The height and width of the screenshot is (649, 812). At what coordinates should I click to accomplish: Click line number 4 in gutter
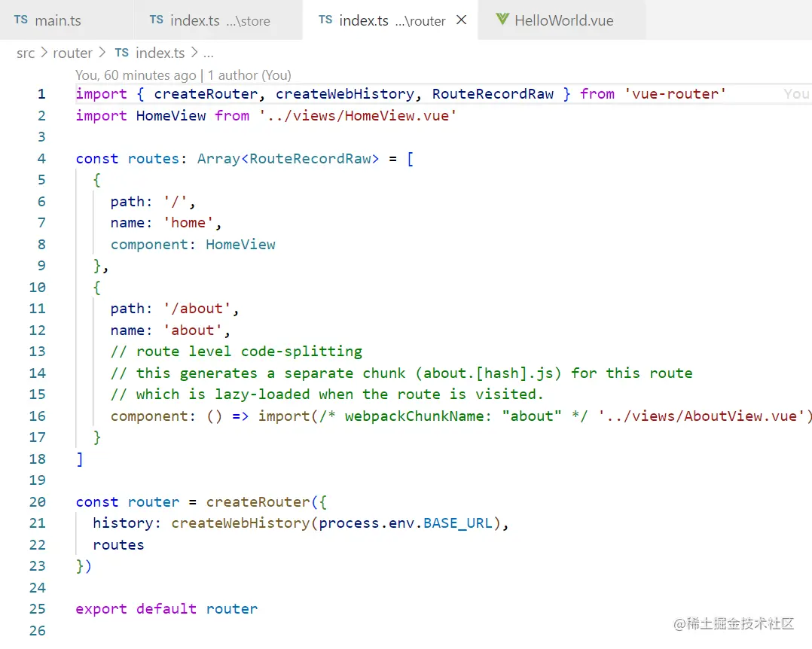click(41, 158)
